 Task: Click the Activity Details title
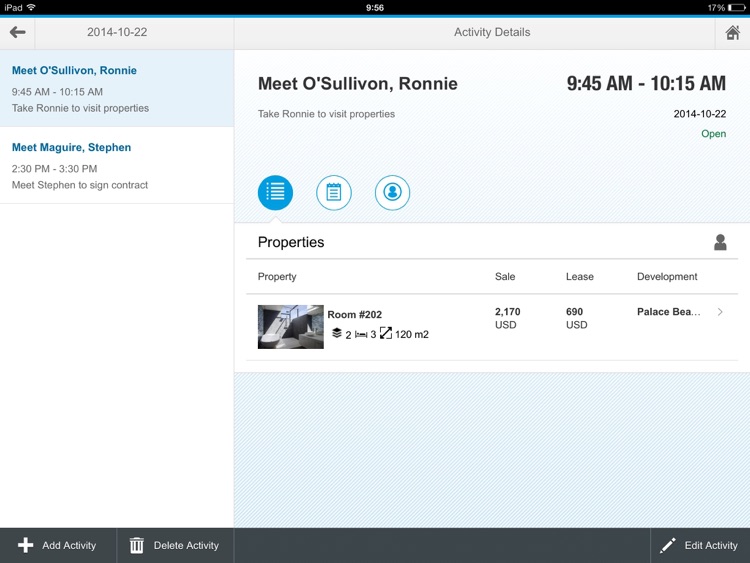tap(492, 32)
